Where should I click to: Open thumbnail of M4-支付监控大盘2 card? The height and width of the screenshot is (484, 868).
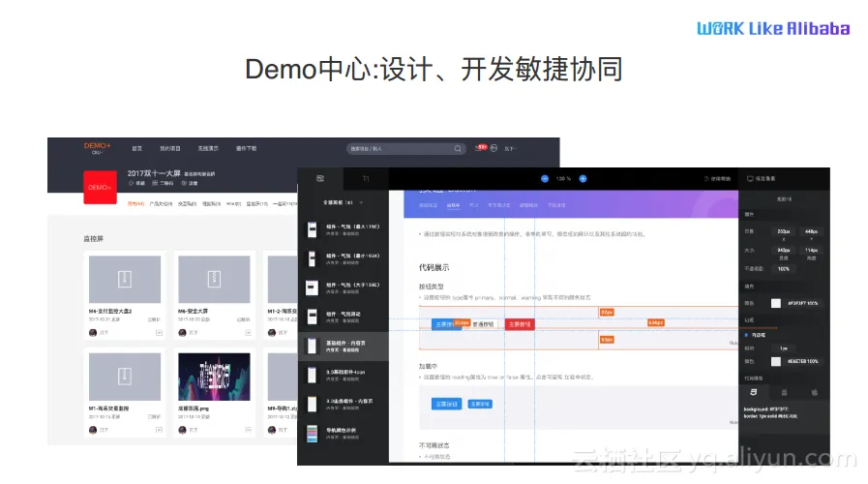(x=125, y=279)
